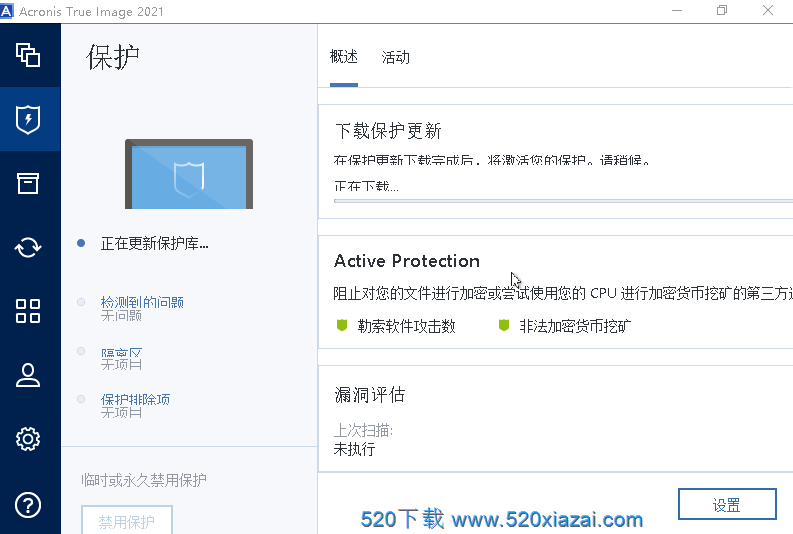Click the Acronis app logo in title bar
Screen dimensions: 793x534
click(x=7, y=11)
